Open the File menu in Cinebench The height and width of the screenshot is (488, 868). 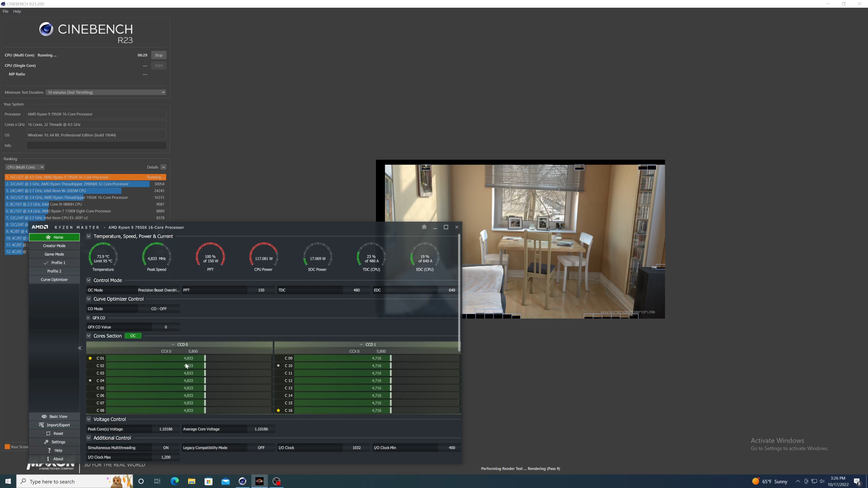[x=5, y=11]
